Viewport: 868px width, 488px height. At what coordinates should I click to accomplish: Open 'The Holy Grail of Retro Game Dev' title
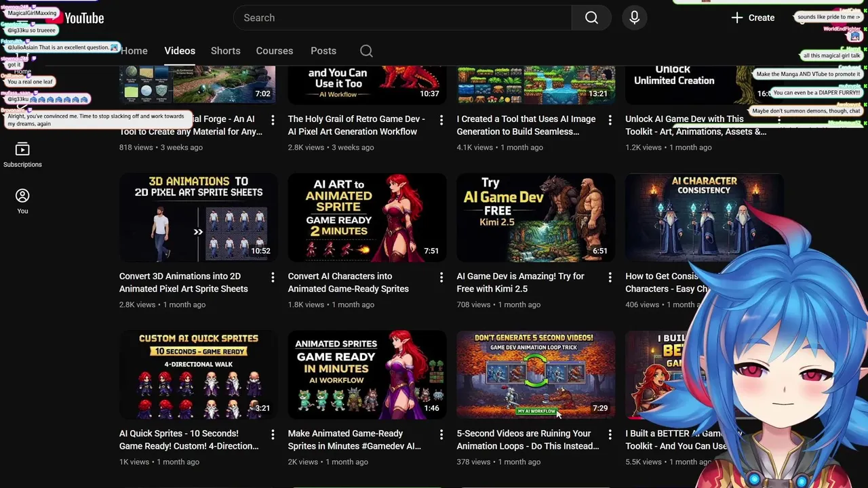click(x=356, y=125)
